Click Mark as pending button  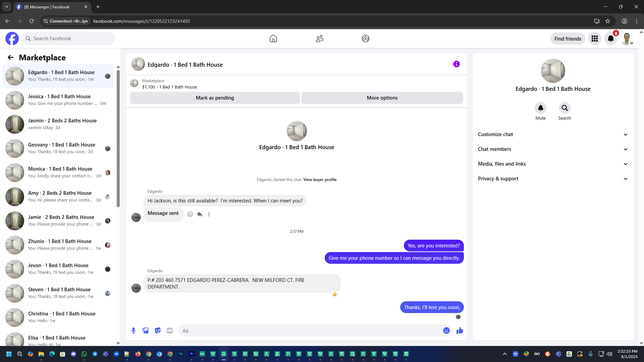(215, 98)
